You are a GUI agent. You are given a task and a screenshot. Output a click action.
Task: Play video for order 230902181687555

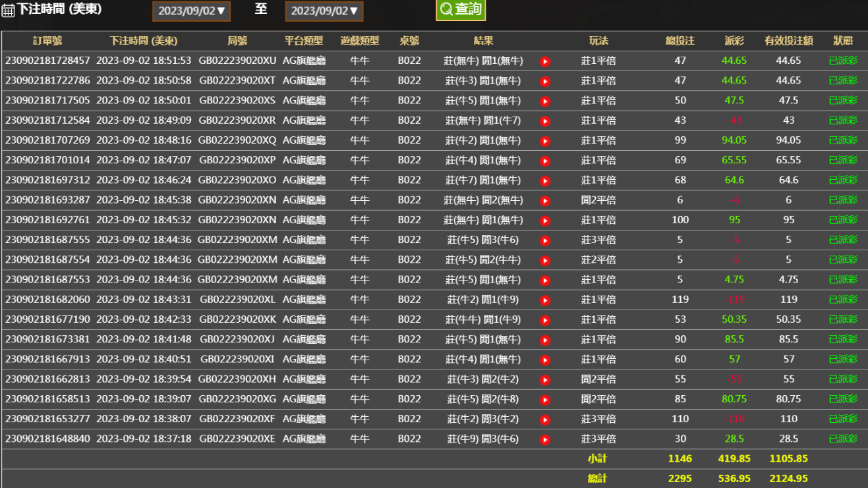(x=545, y=240)
